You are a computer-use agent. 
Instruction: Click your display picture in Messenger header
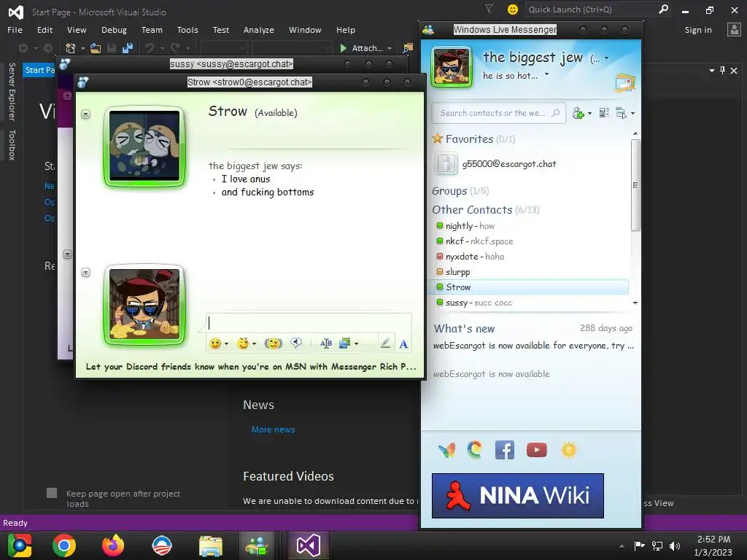pos(451,66)
